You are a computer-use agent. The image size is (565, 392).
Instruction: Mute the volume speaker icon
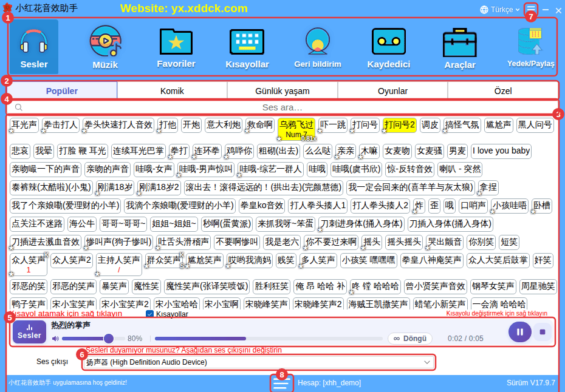tap(55, 339)
